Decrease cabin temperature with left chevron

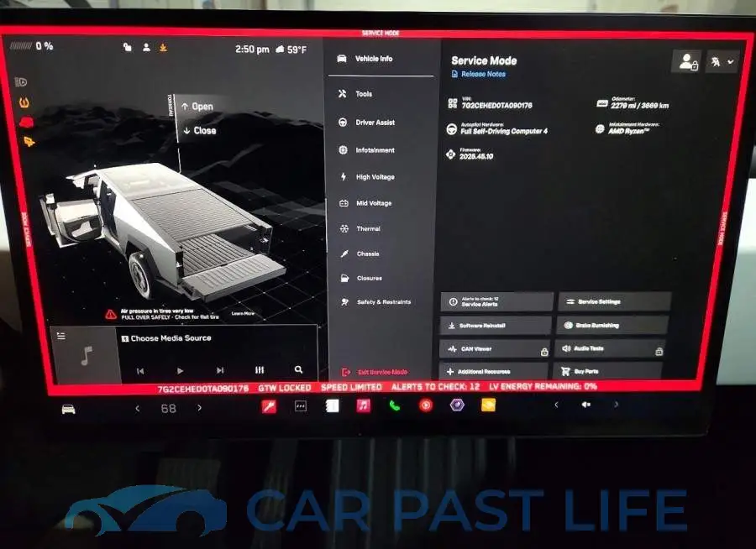point(138,409)
